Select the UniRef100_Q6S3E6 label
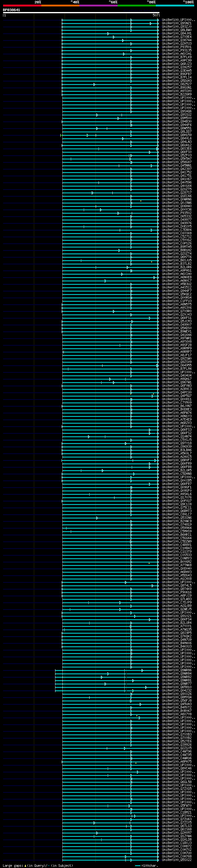The height and width of the screenshot is (868, 197). 177,149
